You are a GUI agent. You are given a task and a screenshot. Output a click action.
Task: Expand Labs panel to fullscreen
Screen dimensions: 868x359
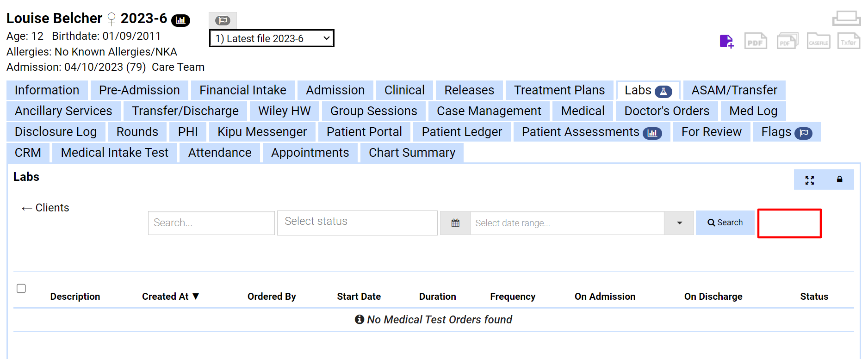(x=809, y=180)
